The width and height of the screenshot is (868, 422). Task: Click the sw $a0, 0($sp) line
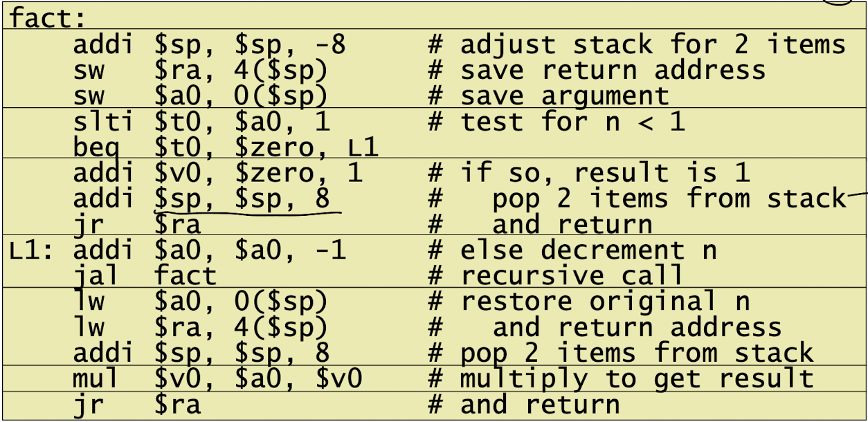coord(200,95)
